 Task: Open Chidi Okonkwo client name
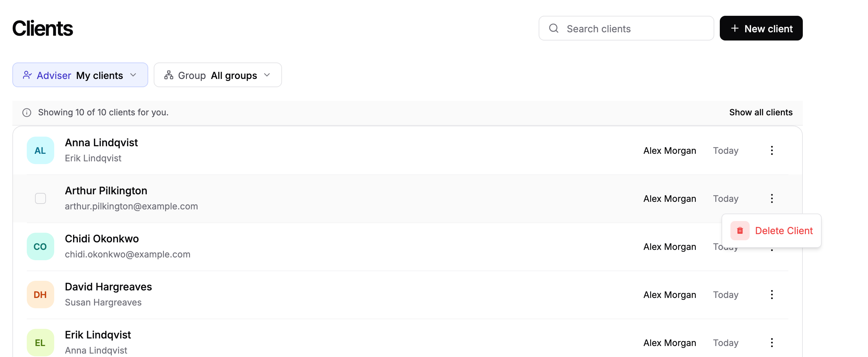pos(102,239)
